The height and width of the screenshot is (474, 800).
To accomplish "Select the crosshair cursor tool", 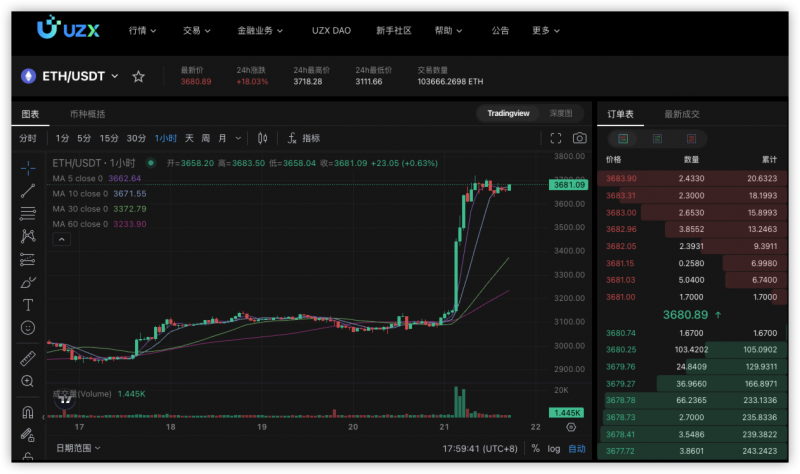I will pos(28,167).
